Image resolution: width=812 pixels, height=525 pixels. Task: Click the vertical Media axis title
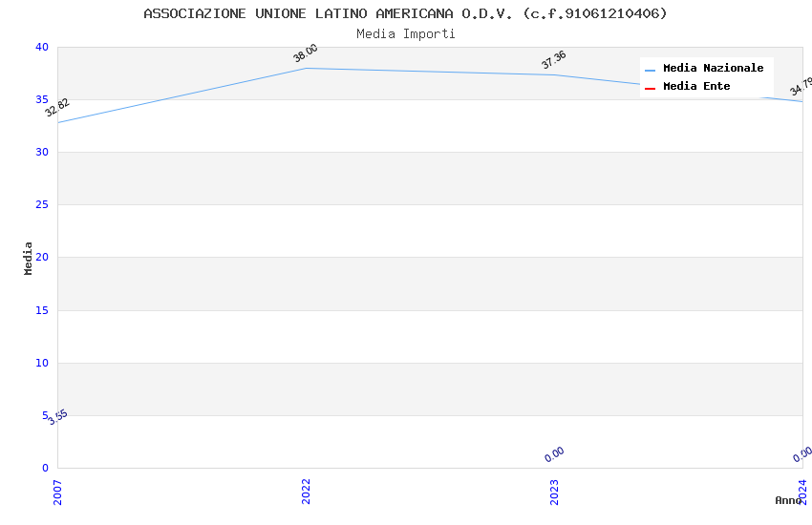[28, 258]
